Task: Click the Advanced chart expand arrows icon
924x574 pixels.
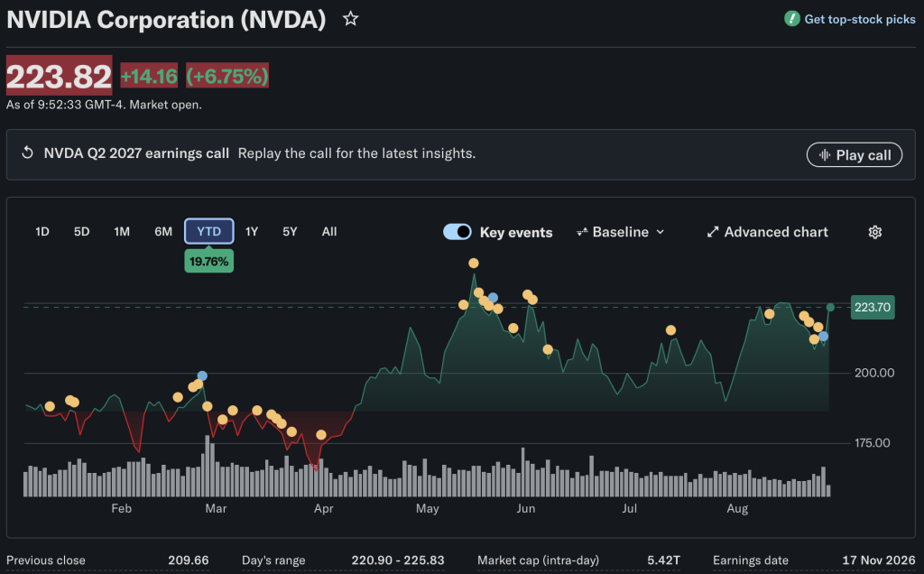Action: (x=713, y=232)
